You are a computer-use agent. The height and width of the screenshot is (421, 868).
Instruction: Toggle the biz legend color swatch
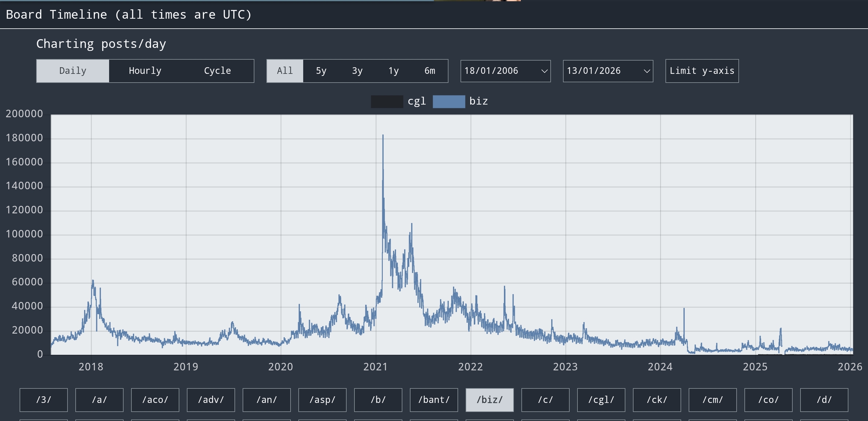click(448, 101)
